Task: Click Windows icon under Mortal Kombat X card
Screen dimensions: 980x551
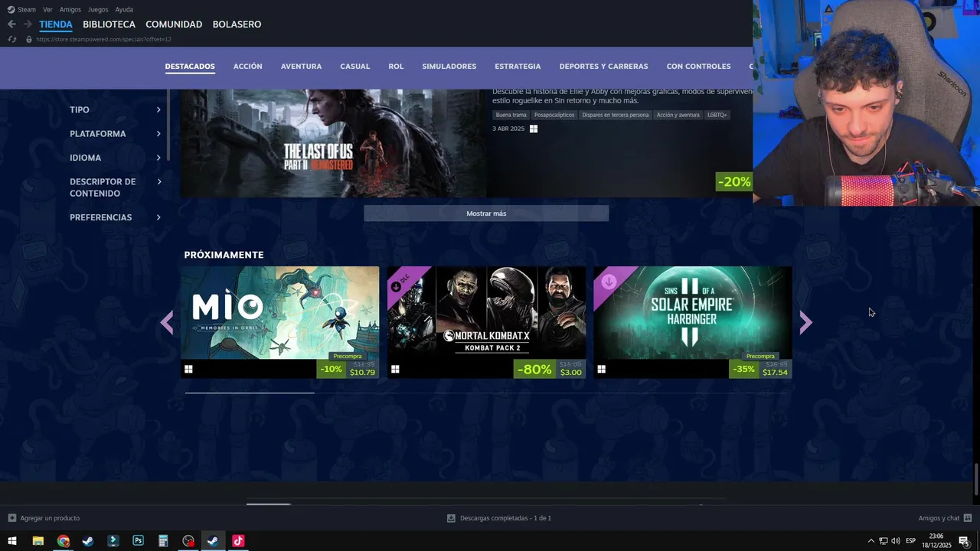Action: tap(395, 369)
